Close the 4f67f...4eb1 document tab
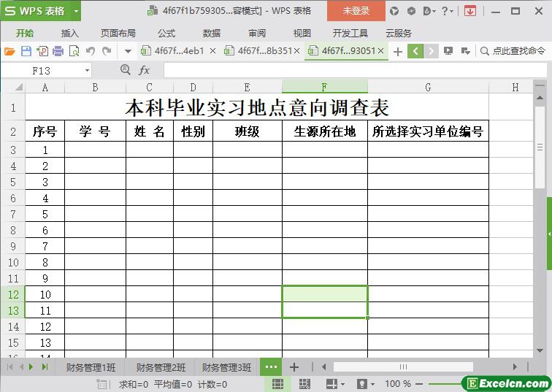The image size is (552, 392). (212, 51)
